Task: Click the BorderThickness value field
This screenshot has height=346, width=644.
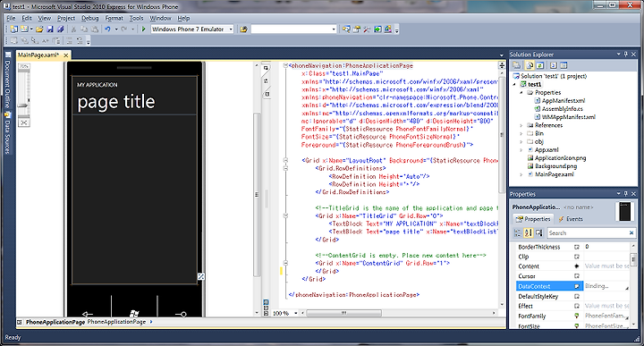Action: [607, 247]
